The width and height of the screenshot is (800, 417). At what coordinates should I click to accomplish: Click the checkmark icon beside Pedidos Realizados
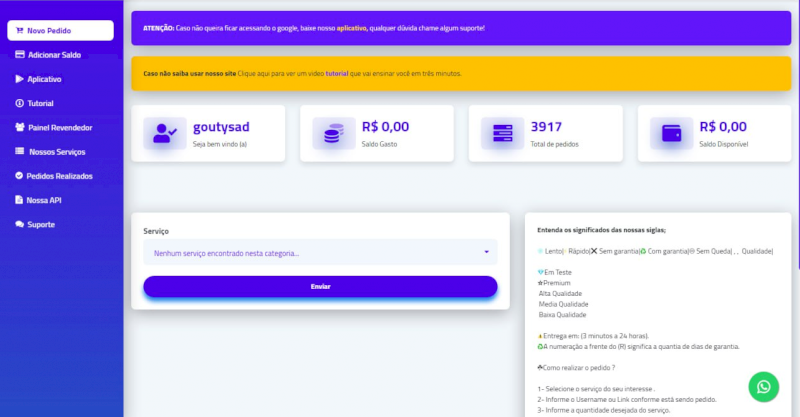tap(19, 176)
